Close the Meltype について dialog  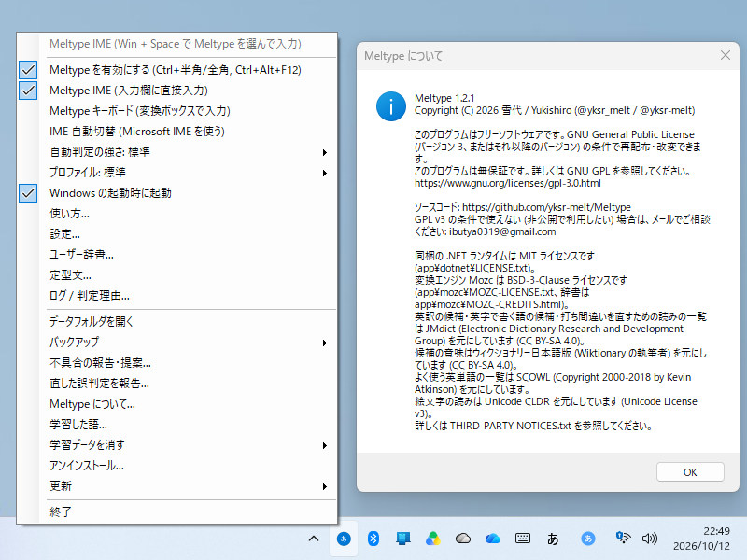tap(726, 56)
